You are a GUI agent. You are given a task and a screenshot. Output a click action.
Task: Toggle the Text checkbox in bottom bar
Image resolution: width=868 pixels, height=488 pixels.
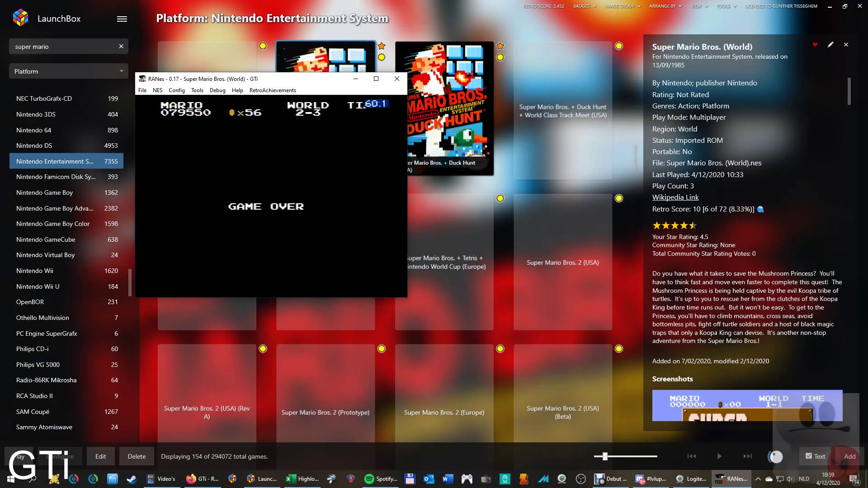pyautogui.click(x=809, y=456)
